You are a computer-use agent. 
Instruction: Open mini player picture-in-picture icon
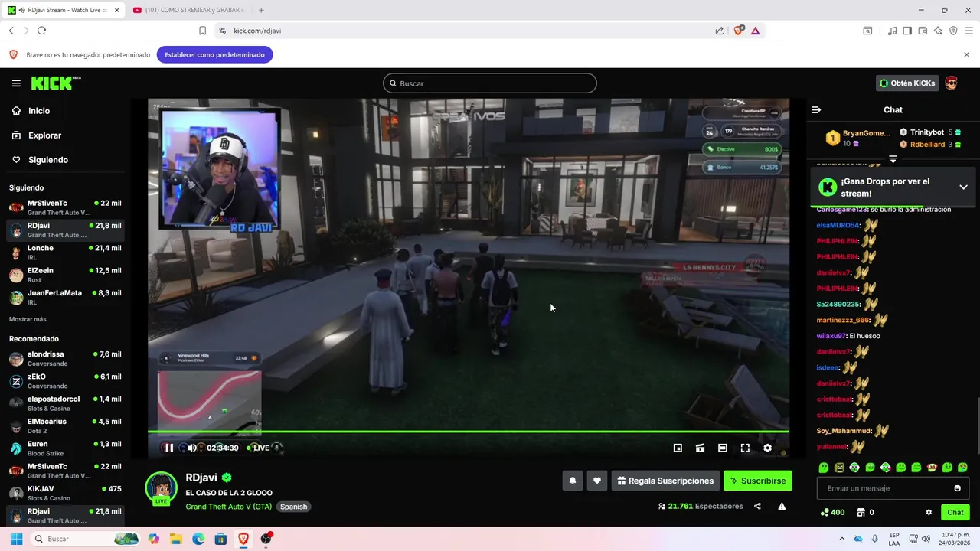point(678,448)
